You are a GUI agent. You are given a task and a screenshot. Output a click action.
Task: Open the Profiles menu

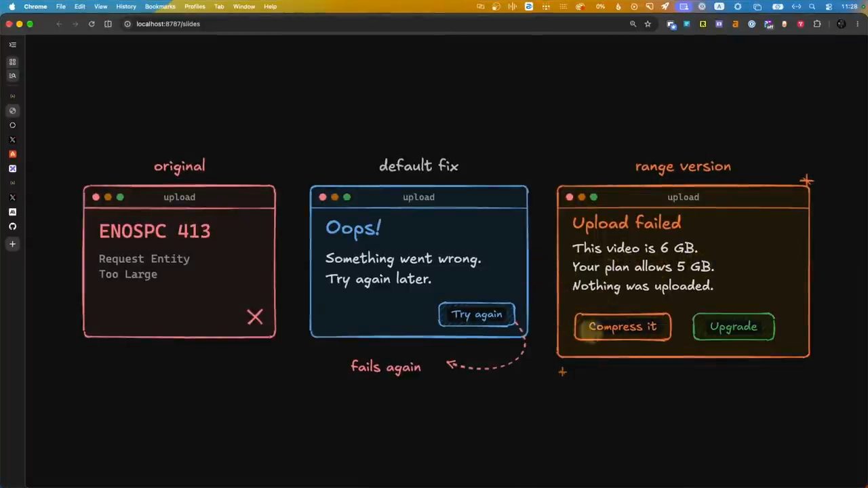coord(195,6)
